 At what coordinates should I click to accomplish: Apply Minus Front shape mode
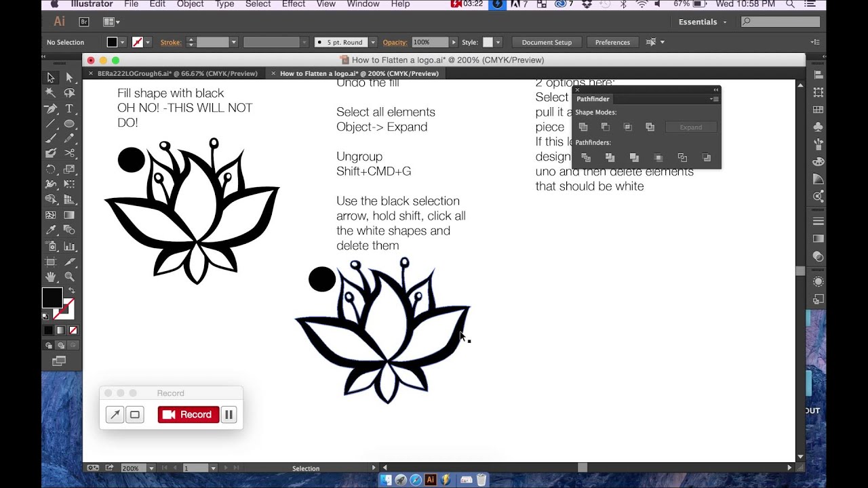pos(606,127)
